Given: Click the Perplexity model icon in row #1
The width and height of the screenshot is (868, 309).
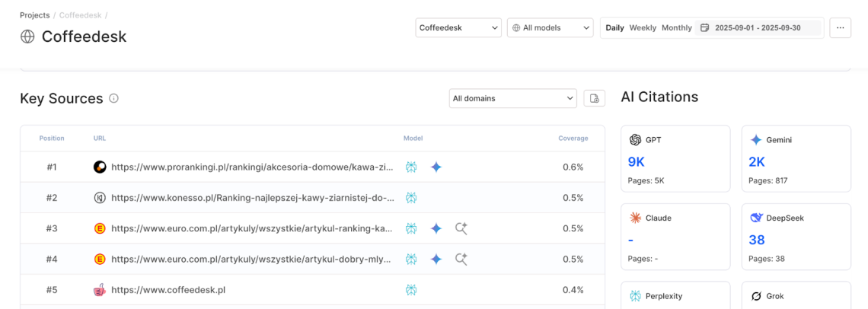Looking at the screenshot, I should 410,167.
